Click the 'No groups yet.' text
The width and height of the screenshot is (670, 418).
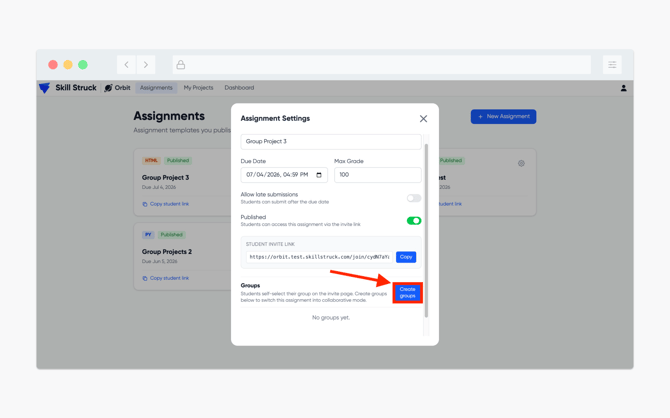331,318
